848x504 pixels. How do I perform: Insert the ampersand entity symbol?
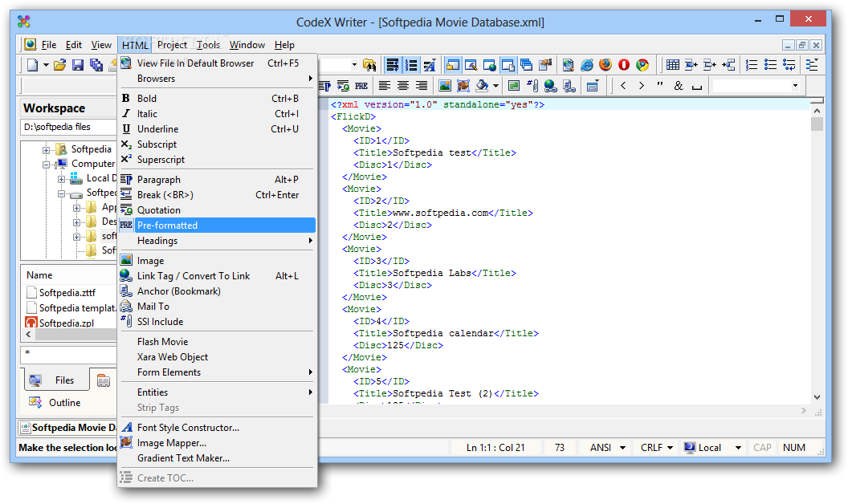coord(679,86)
